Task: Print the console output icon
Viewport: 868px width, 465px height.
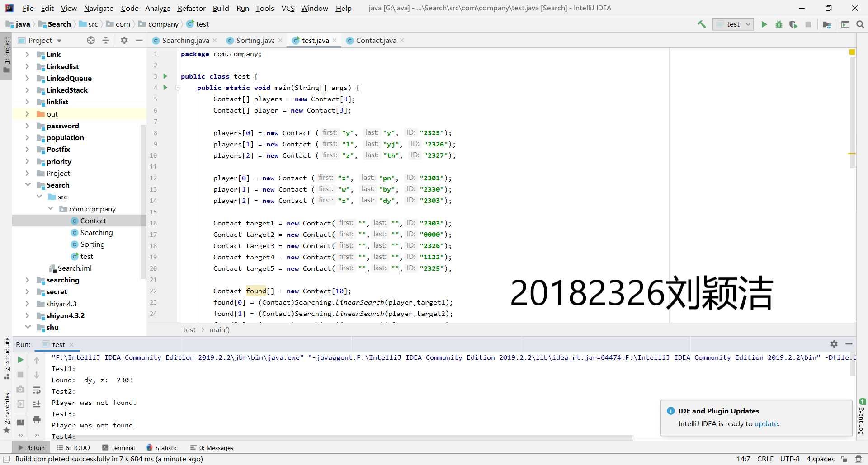Action: [37, 419]
